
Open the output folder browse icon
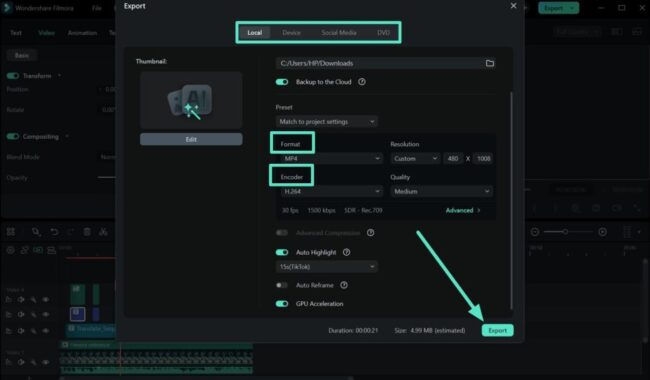pyautogui.click(x=490, y=63)
